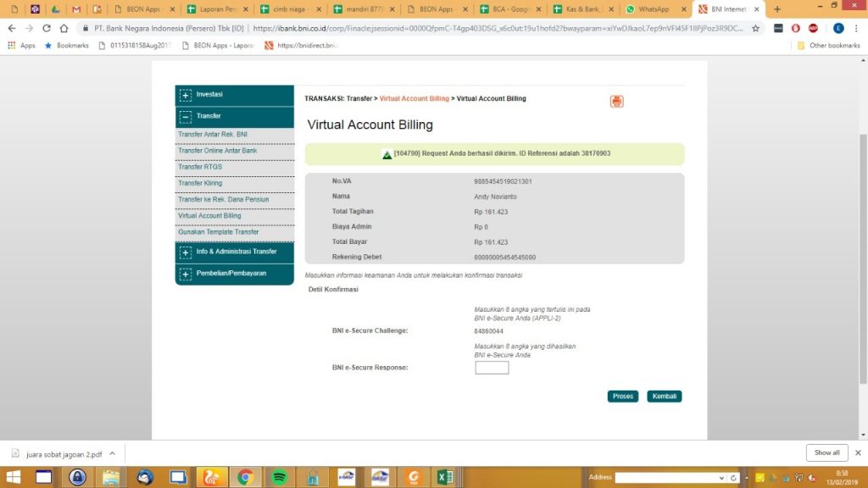
Task: Open Google Chrome from the taskbar
Action: (x=248, y=477)
